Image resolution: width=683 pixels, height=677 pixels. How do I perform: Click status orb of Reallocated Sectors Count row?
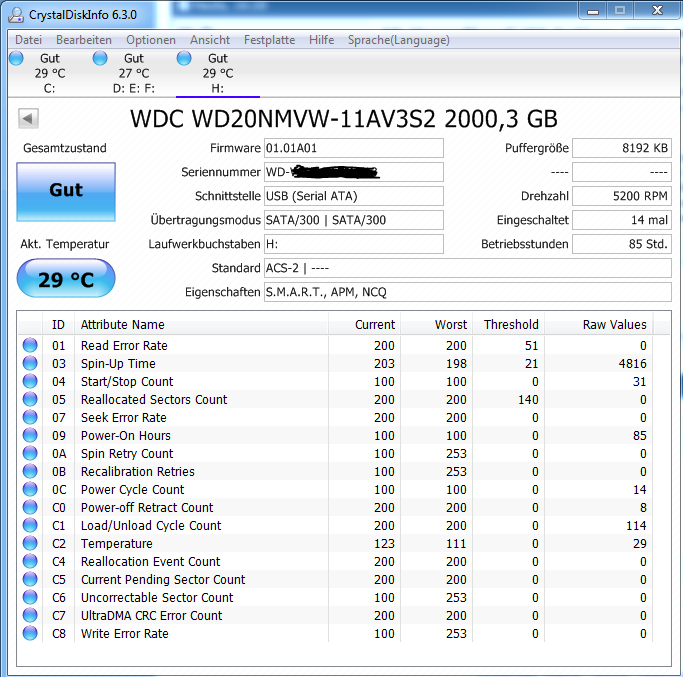[30, 399]
